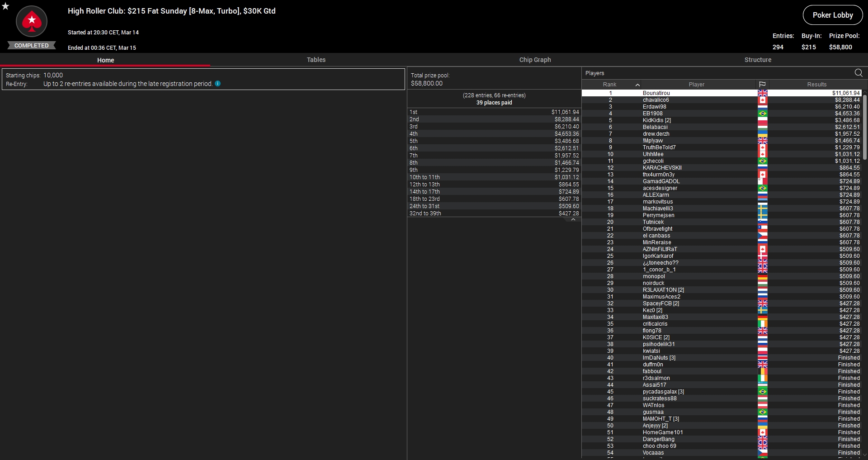Image resolution: width=868 pixels, height=460 pixels.
Task: Click the re-entry info icon
Action: [x=217, y=84]
